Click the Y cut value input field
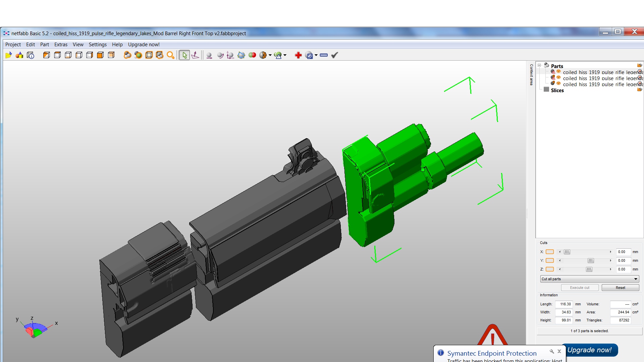The image size is (644, 362). pyautogui.click(x=623, y=261)
